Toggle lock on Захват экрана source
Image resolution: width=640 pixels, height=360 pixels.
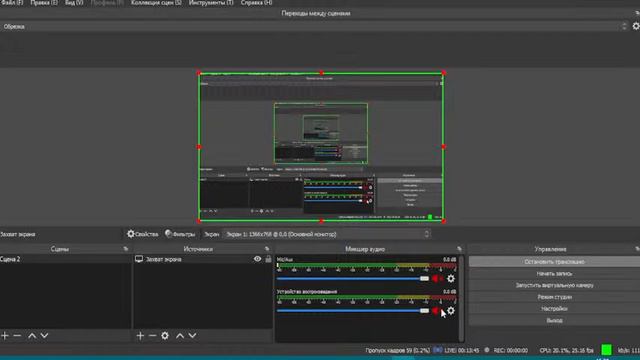[x=268, y=259]
